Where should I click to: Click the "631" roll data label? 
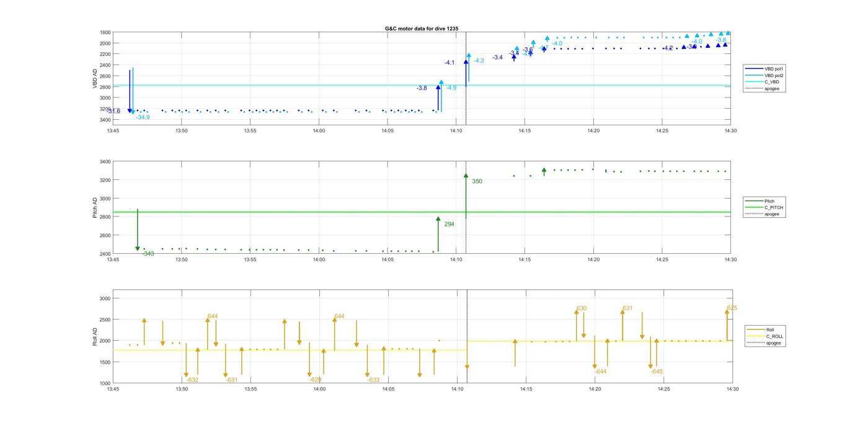point(627,308)
